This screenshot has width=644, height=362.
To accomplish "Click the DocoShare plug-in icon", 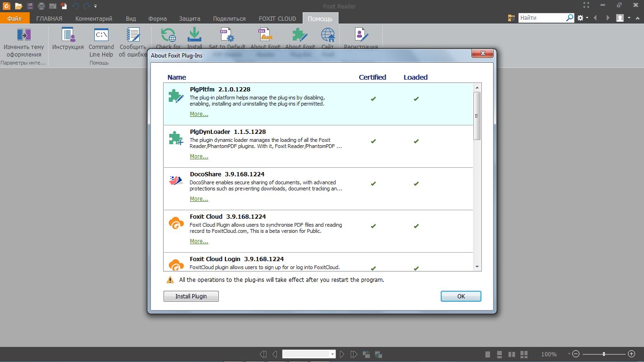I will click(x=176, y=180).
